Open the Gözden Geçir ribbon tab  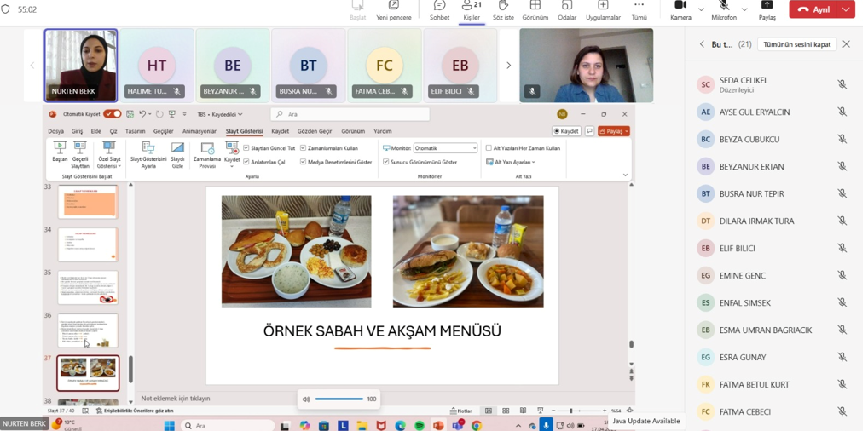(x=315, y=131)
